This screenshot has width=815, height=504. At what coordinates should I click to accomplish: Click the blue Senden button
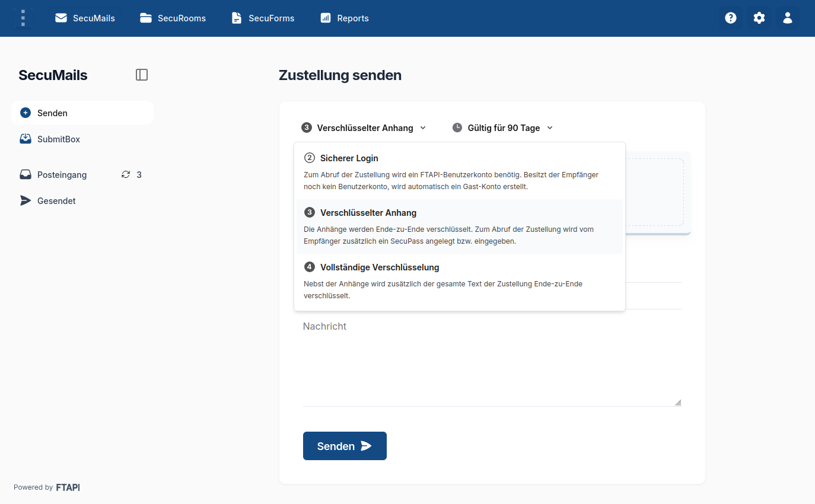point(345,446)
